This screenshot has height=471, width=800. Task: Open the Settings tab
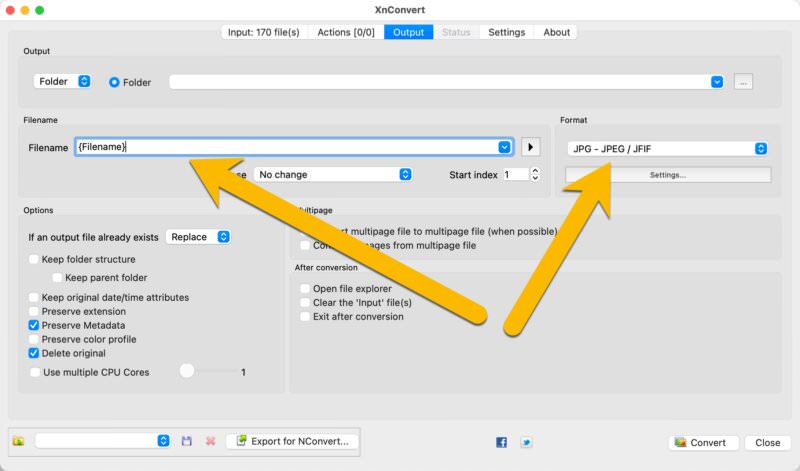tap(507, 32)
